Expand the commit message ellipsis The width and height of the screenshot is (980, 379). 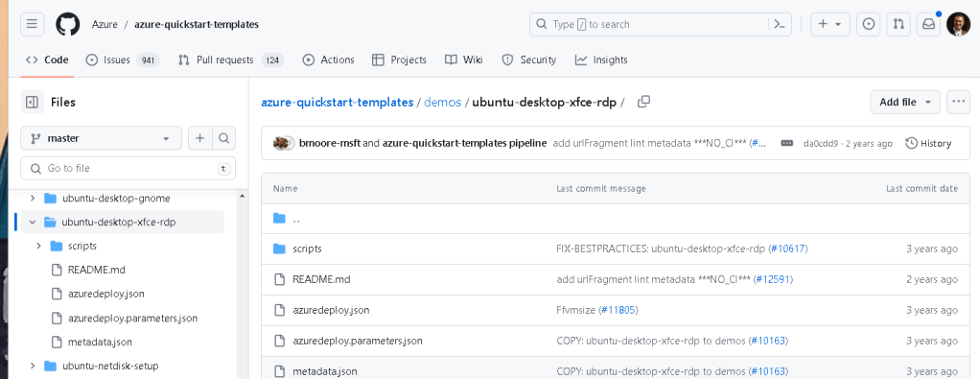coord(787,143)
